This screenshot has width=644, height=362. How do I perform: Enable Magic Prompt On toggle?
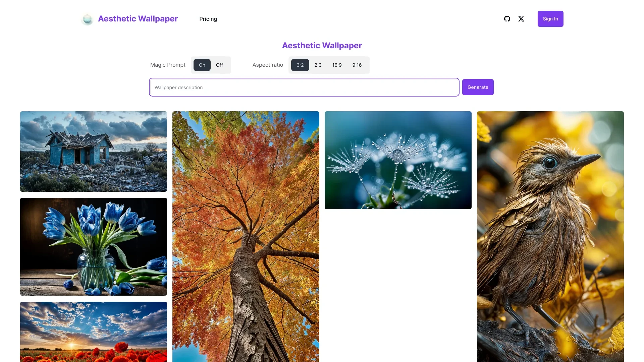[x=201, y=65]
